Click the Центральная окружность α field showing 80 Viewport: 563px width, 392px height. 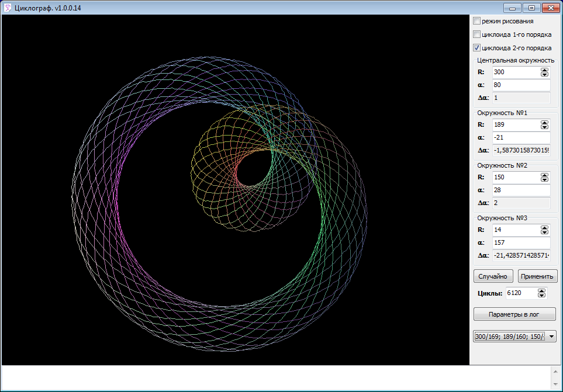521,85
